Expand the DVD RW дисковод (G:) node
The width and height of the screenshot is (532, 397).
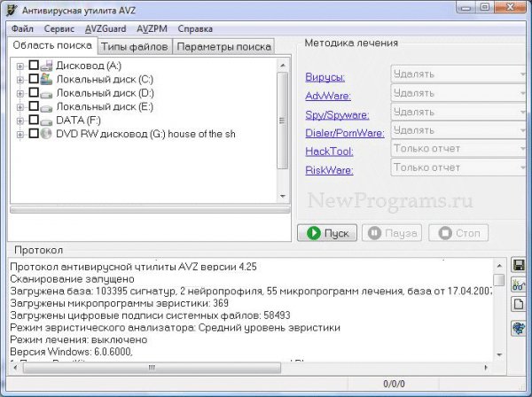tap(20, 135)
